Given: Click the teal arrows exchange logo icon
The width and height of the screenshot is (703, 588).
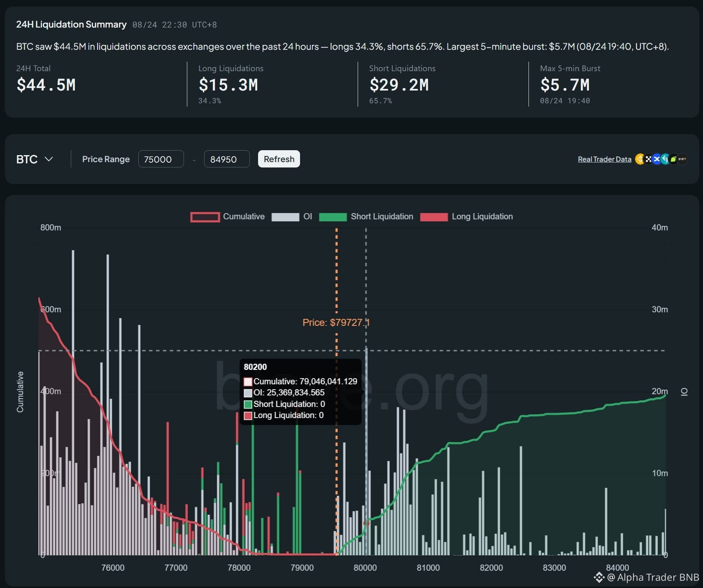Looking at the screenshot, I should point(665,159).
